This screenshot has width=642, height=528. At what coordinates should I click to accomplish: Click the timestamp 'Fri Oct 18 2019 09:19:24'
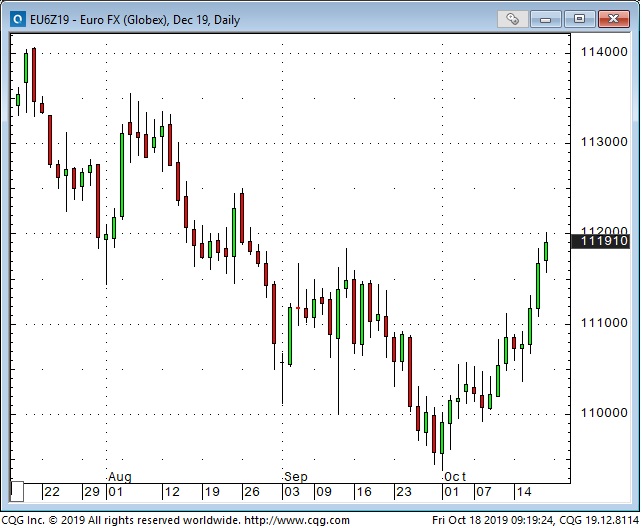pos(493,521)
